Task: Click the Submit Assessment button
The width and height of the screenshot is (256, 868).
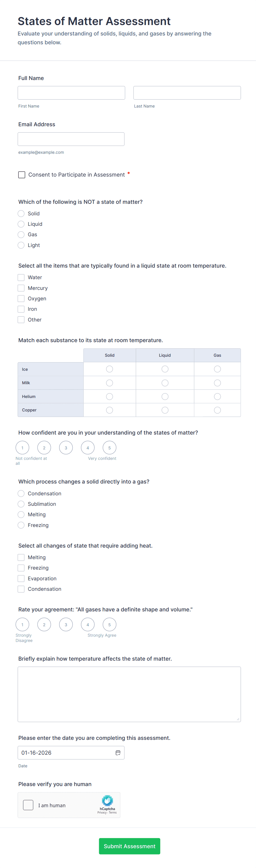Action: click(129, 846)
